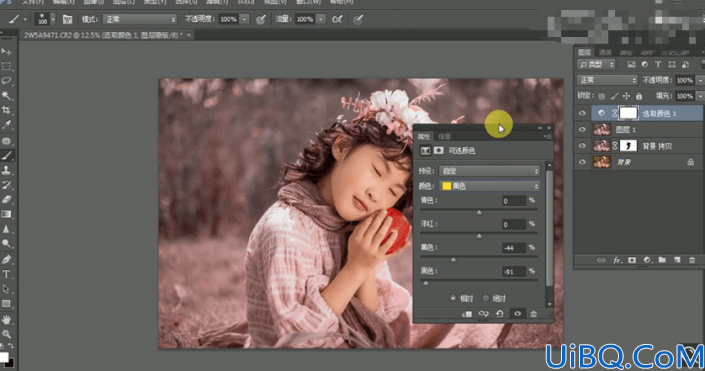Open the 颜色 colors dropdown showing yellow

click(489, 186)
